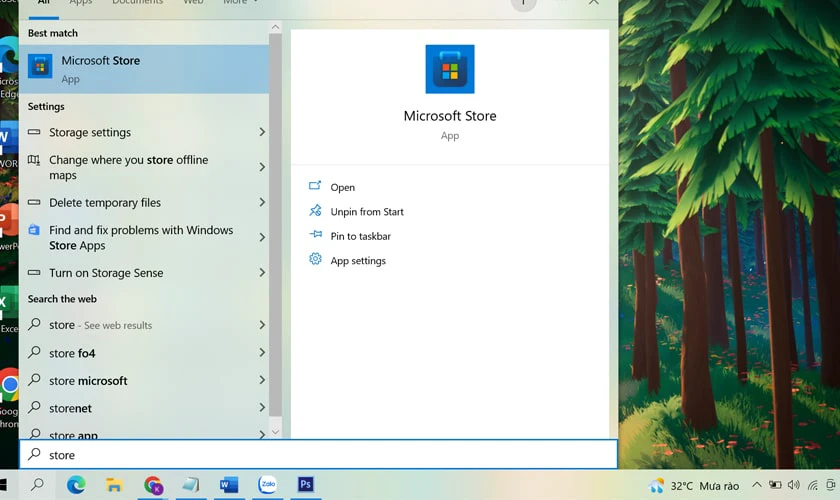Expand Delete temporary files arrow
This screenshot has height=500, width=840.
(262, 202)
